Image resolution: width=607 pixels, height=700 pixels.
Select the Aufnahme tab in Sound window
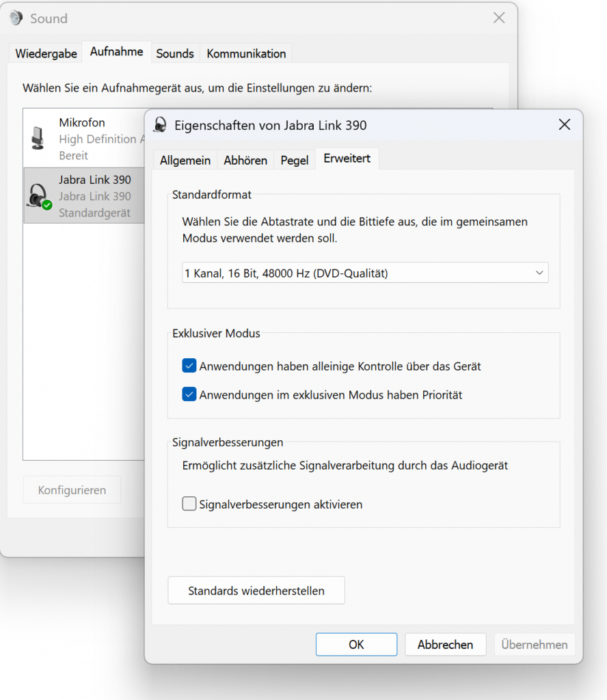[116, 52]
